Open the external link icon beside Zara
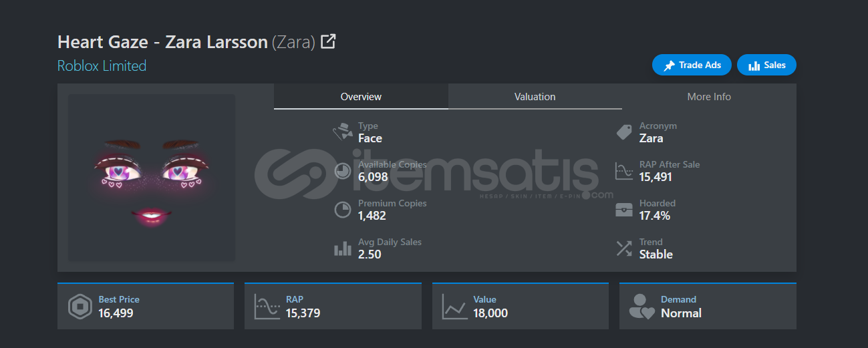 pos(328,41)
